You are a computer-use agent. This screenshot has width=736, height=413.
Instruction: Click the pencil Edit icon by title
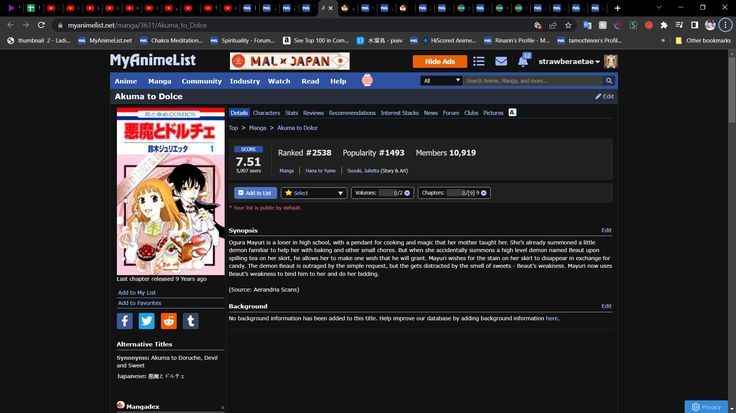[x=605, y=96]
